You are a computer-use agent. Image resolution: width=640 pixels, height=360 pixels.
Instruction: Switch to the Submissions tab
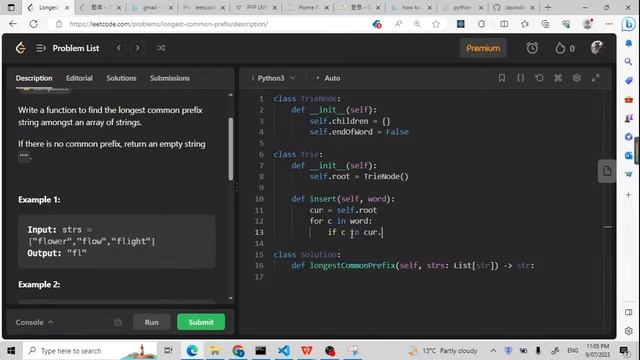(170, 78)
